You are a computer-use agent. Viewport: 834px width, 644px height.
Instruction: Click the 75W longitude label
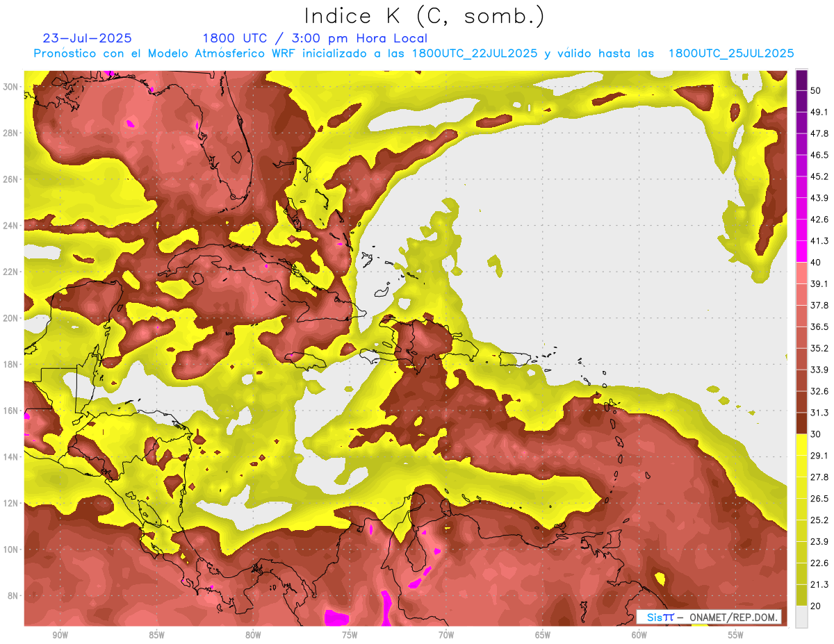click(350, 635)
